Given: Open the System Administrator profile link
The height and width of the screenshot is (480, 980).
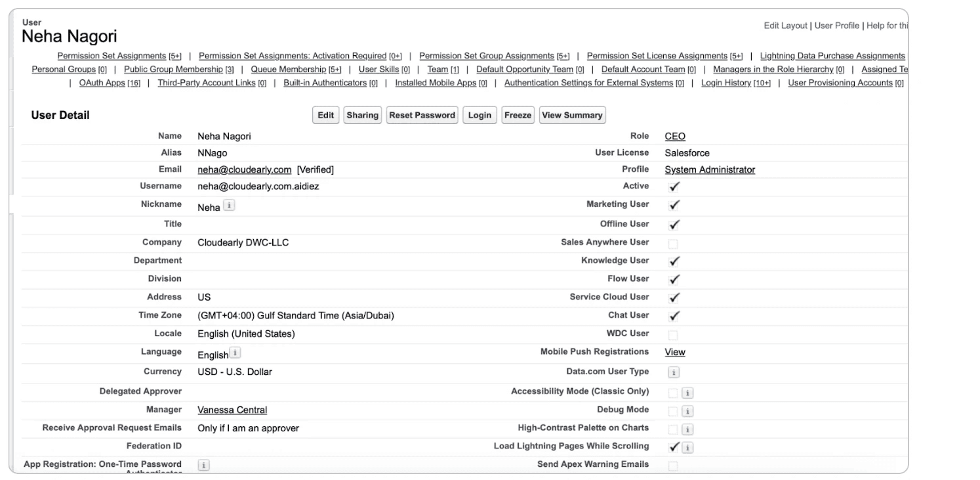Looking at the screenshot, I should pos(710,169).
